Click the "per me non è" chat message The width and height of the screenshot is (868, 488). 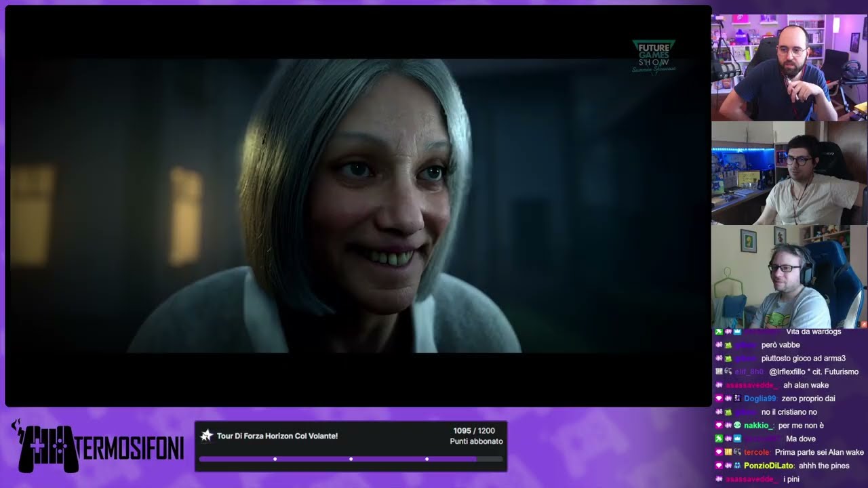click(x=801, y=426)
